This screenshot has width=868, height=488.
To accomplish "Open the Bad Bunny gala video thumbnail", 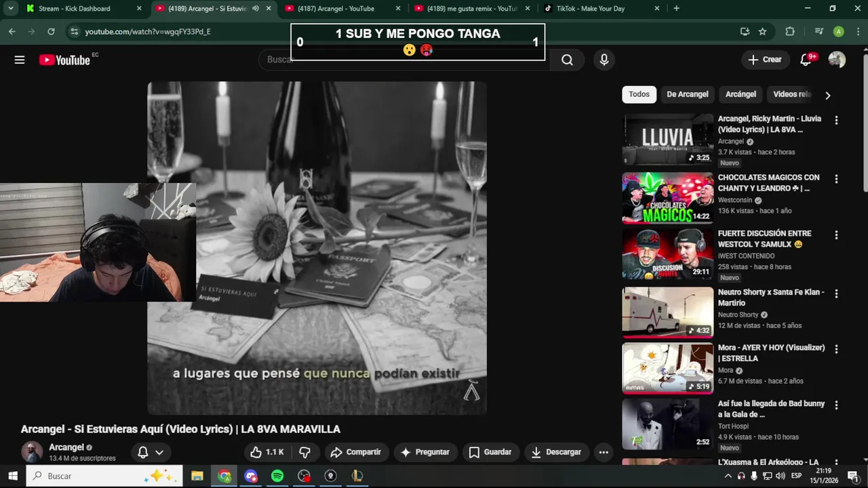I will (668, 424).
